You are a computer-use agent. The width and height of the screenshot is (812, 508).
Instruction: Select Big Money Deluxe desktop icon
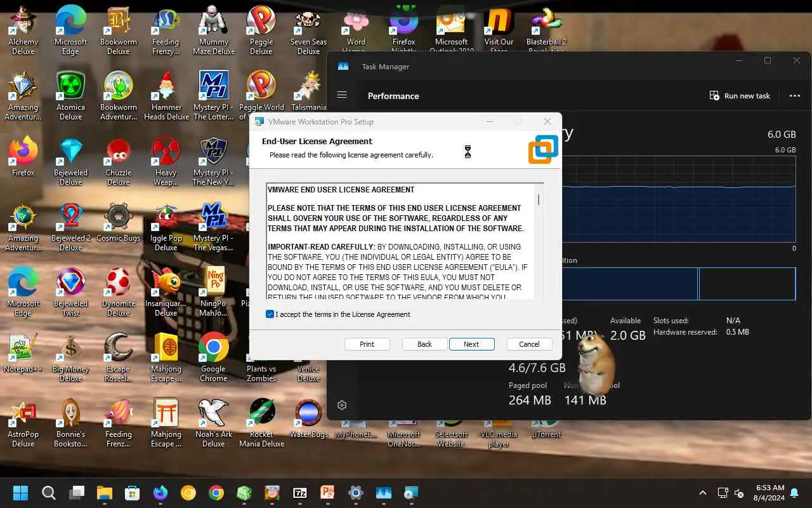[x=70, y=358]
